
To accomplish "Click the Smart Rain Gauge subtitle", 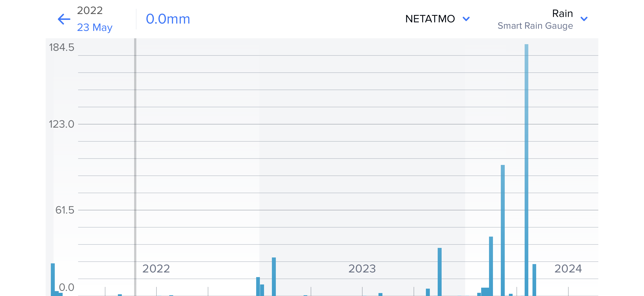I will point(535,26).
